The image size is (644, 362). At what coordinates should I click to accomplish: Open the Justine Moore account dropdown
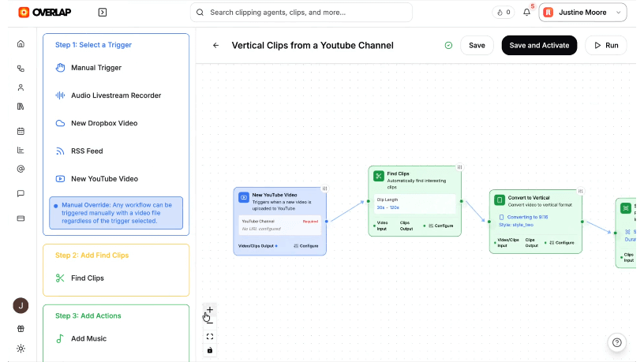pyautogui.click(x=582, y=13)
